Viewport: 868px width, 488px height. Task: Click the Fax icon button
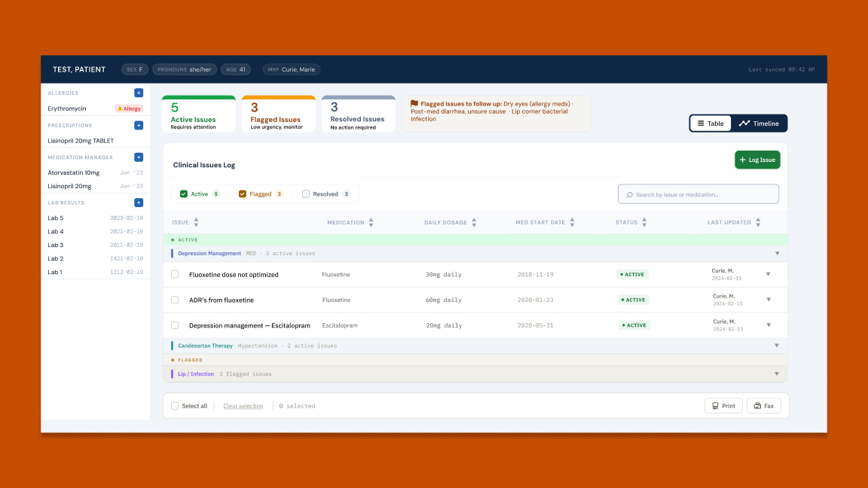tap(756, 405)
